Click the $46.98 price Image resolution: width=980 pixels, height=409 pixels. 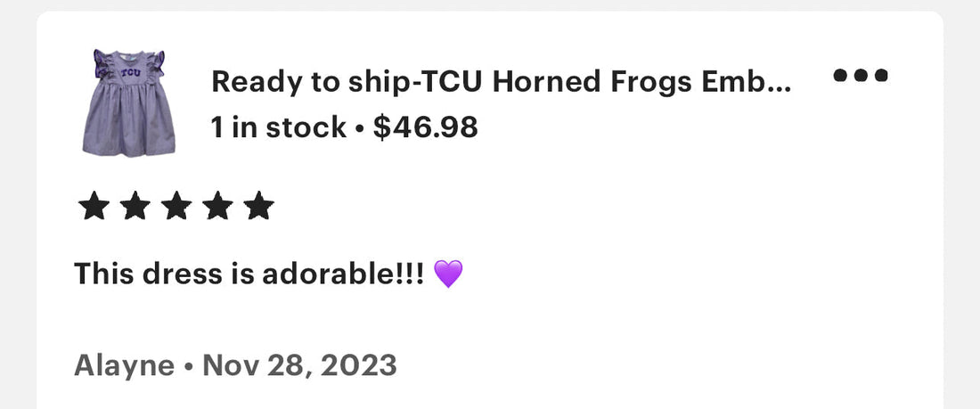426,127
